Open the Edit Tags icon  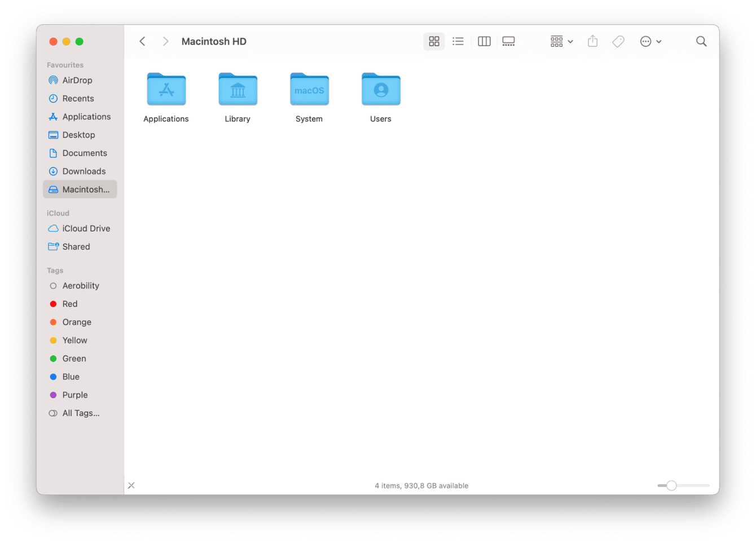(618, 41)
